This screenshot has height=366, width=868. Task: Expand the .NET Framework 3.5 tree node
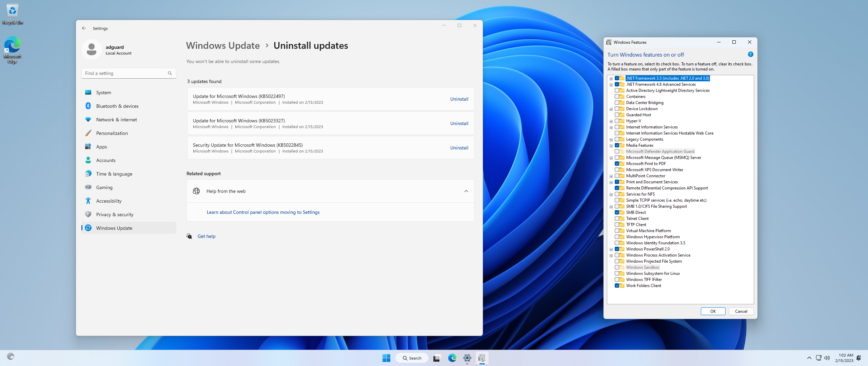[611, 79]
